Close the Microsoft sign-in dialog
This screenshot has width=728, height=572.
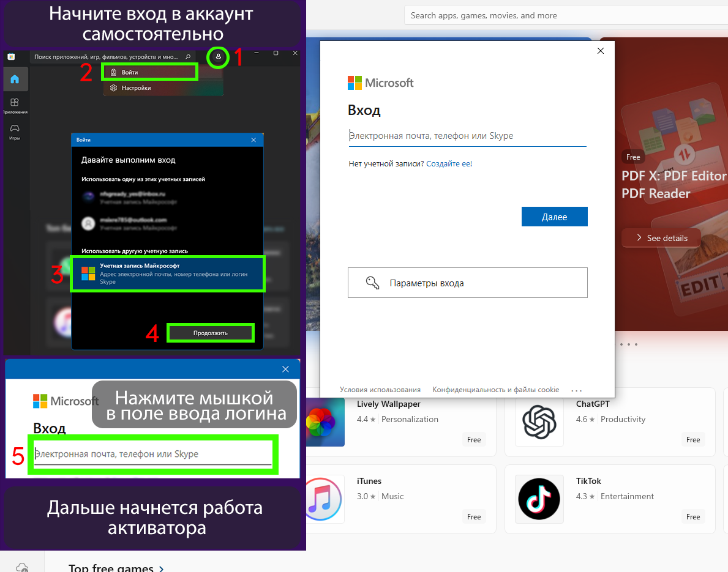(x=600, y=51)
